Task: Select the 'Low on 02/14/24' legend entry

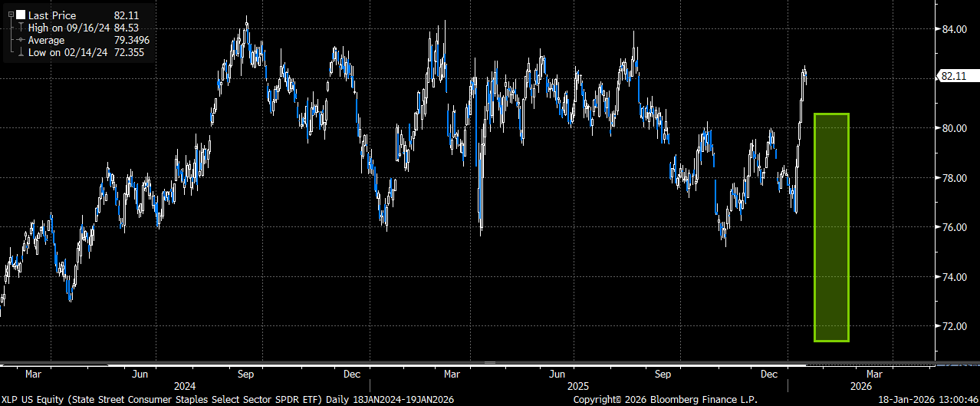Action: pyautogui.click(x=68, y=52)
